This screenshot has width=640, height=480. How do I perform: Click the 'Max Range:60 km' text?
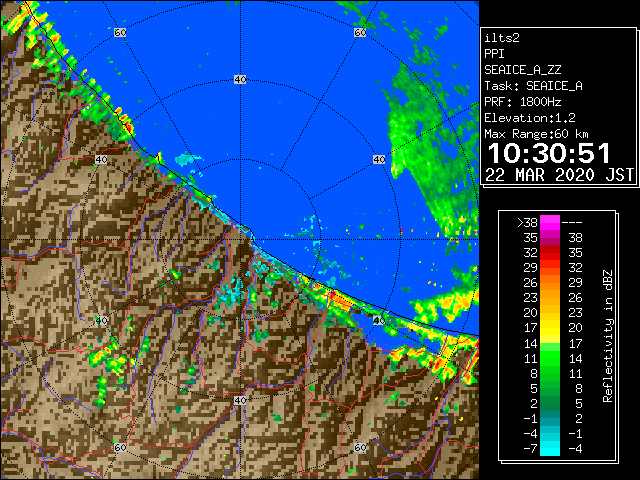coord(537,134)
